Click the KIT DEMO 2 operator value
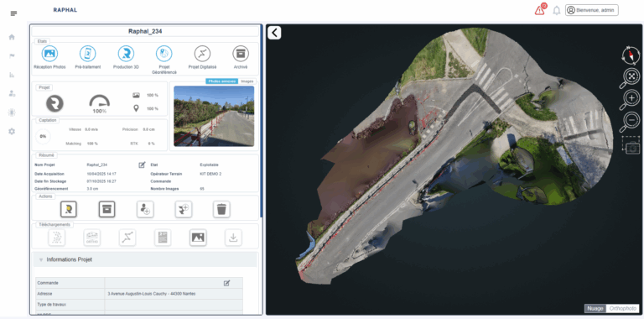Screen dimensions: 644x319 [x=210, y=174]
